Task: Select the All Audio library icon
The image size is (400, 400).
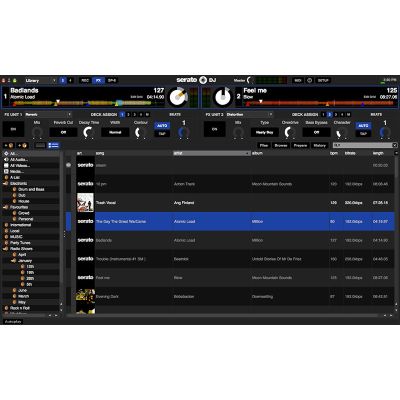Action: pos(6,160)
